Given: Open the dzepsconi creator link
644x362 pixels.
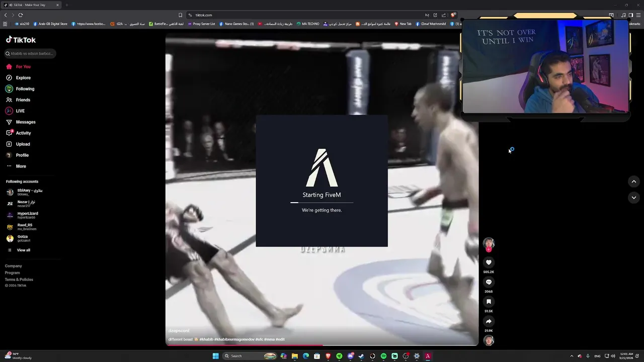Looking at the screenshot, I should tap(179, 331).
